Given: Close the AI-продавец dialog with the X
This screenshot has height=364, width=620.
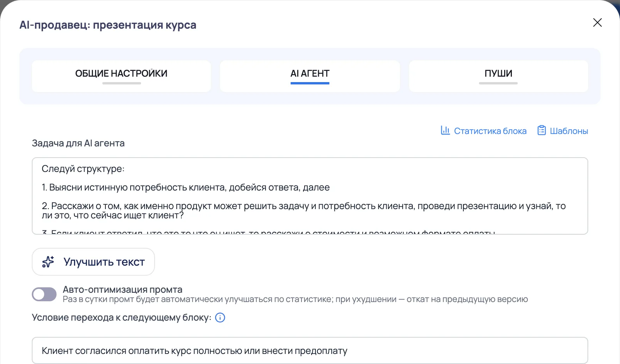Looking at the screenshot, I should pos(598,23).
